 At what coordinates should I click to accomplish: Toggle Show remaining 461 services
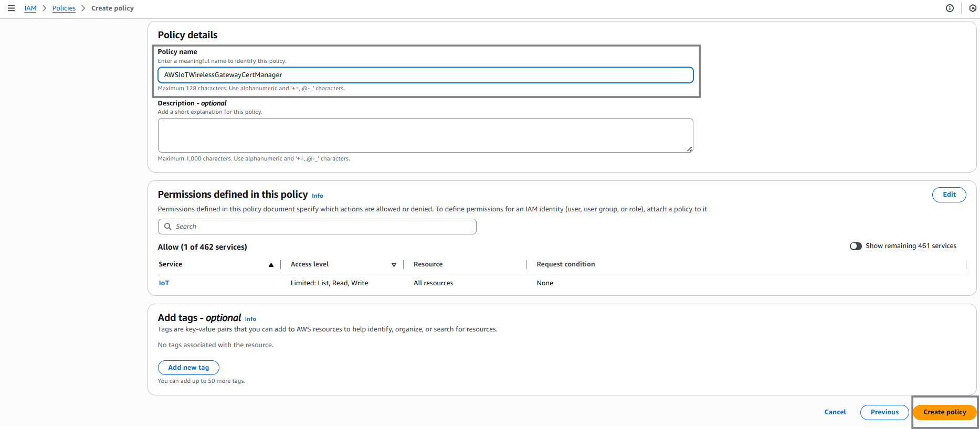[x=856, y=246]
